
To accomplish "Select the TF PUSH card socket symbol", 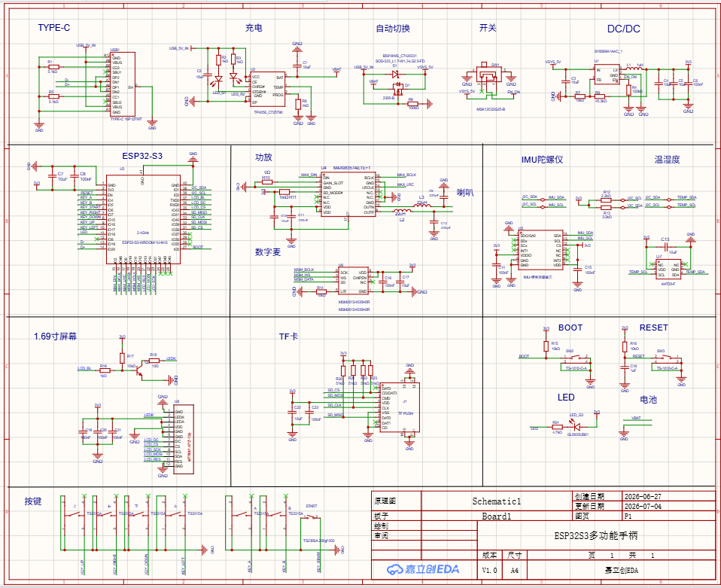I will [x=400, y=407].
